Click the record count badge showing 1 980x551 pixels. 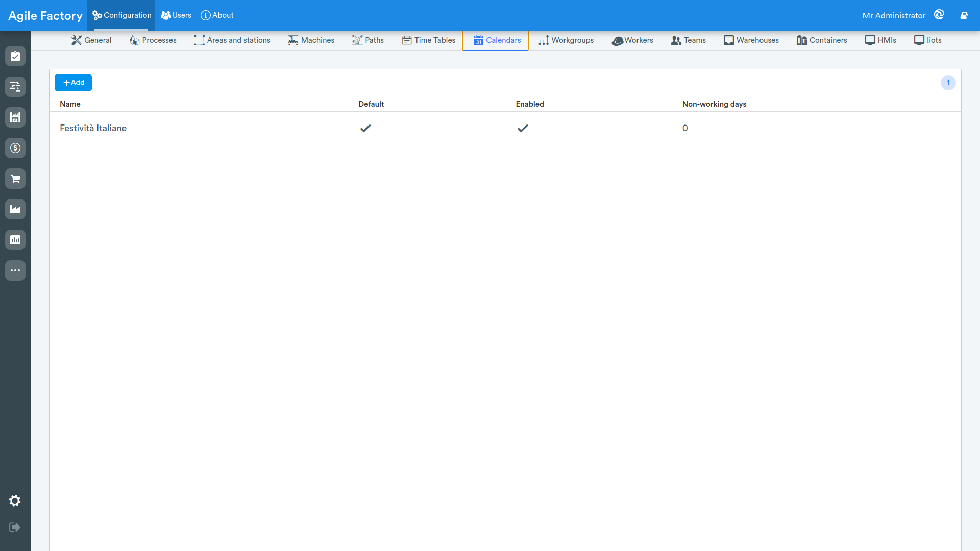click(948, 83)
